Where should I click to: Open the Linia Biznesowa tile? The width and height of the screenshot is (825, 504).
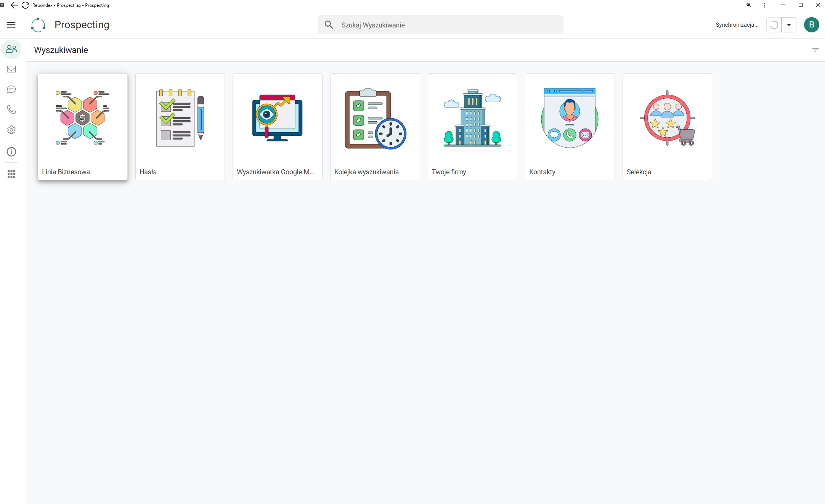click(83, 127)
